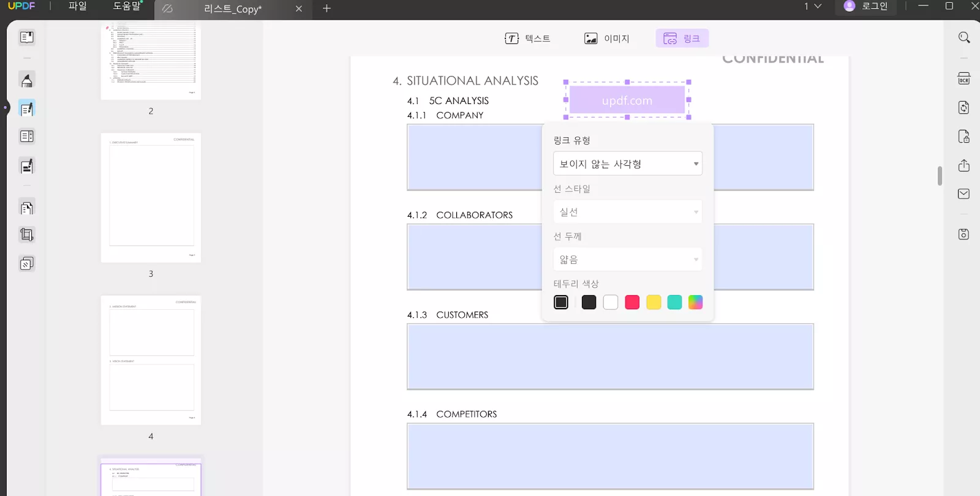Open page 3 thumbnail

(x=151, y=198)
